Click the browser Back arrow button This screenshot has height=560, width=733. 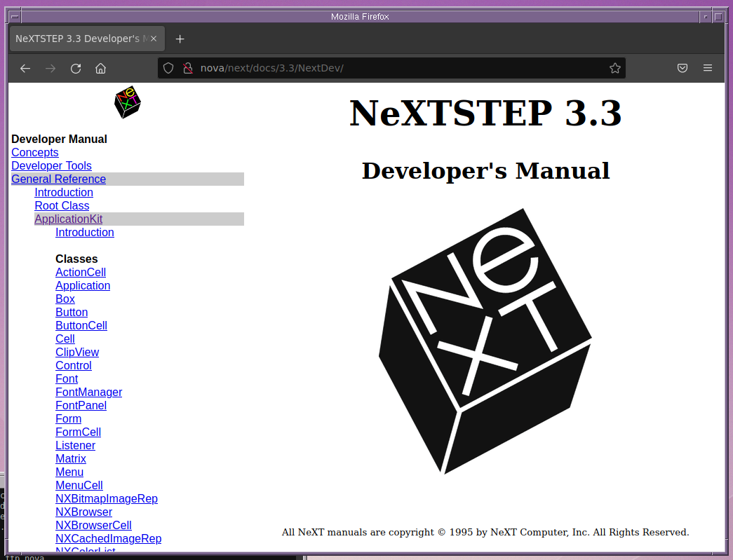25,68
